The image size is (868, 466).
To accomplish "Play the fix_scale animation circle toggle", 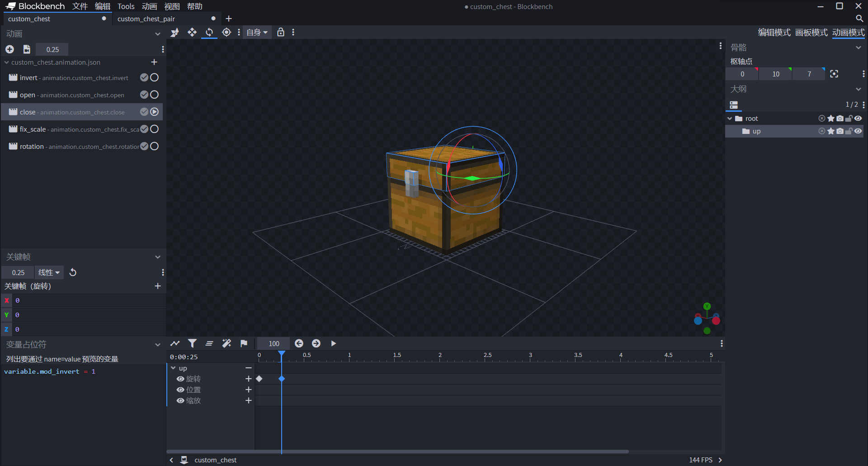I will coord(154,129).
